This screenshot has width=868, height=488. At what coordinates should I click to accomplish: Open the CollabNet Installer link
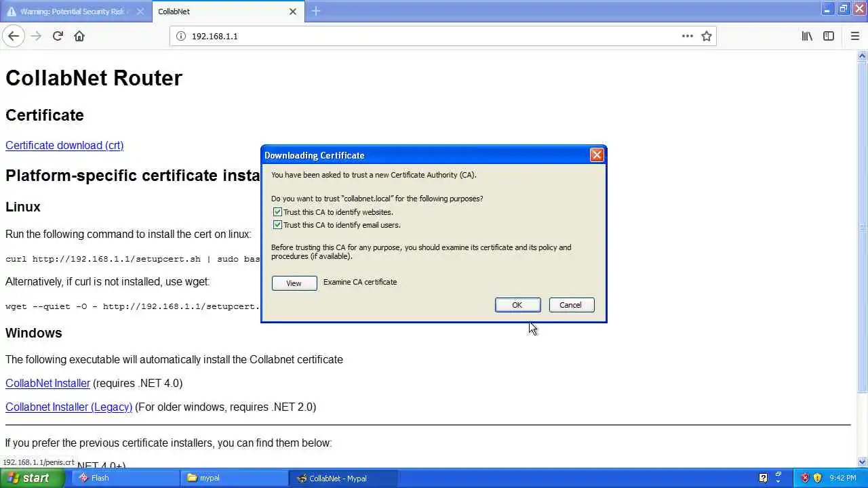[47, 383]
